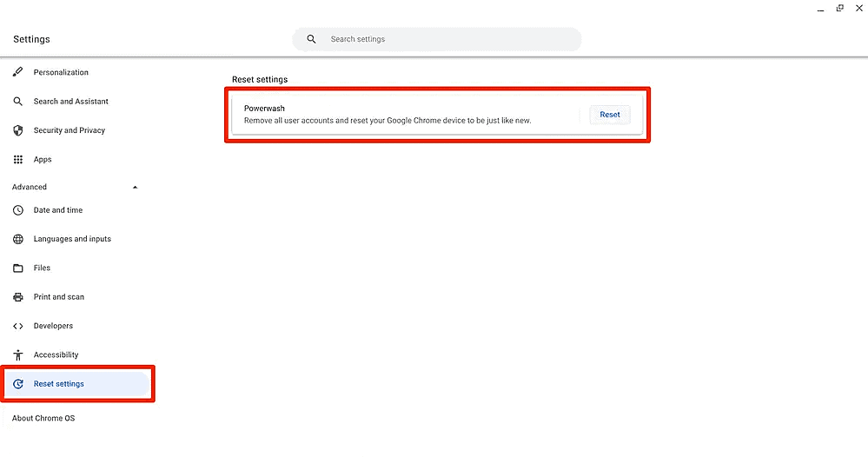The height and width of the screenshot is (457, 868).
Task: Click the 'Remove all user accounts' description
Action: [388, 121]
